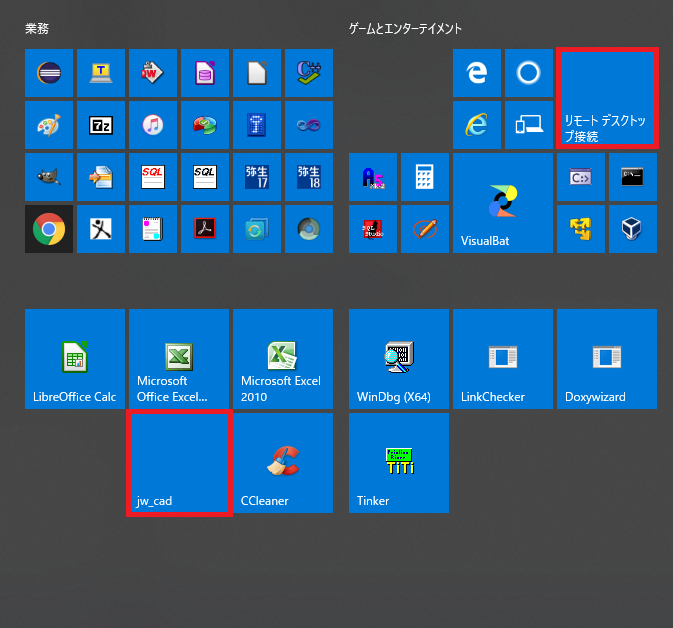Viewport: 673px width, 628px height.
Task: Launch the pie chart with green check tile
Action: pyautogui.click(x=205, y=125)
